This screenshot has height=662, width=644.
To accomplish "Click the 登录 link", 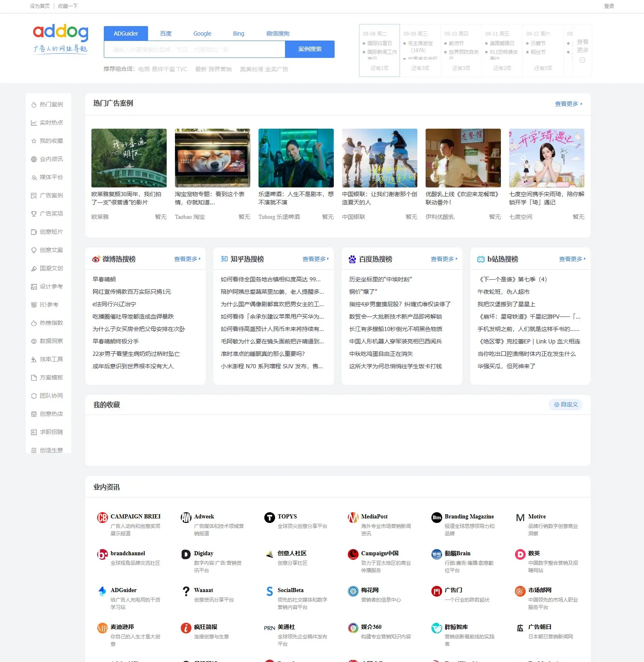I will pyautogui.click(x=609, y=6).
